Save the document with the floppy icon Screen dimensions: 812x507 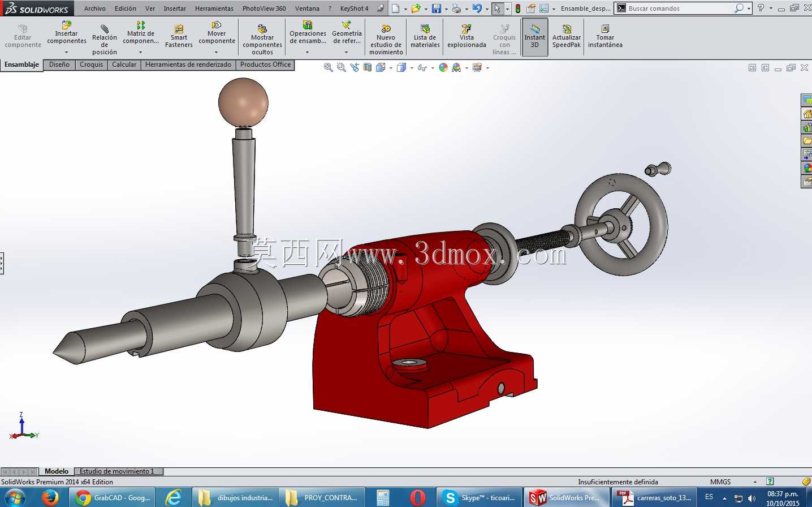(x=436, y=8)
